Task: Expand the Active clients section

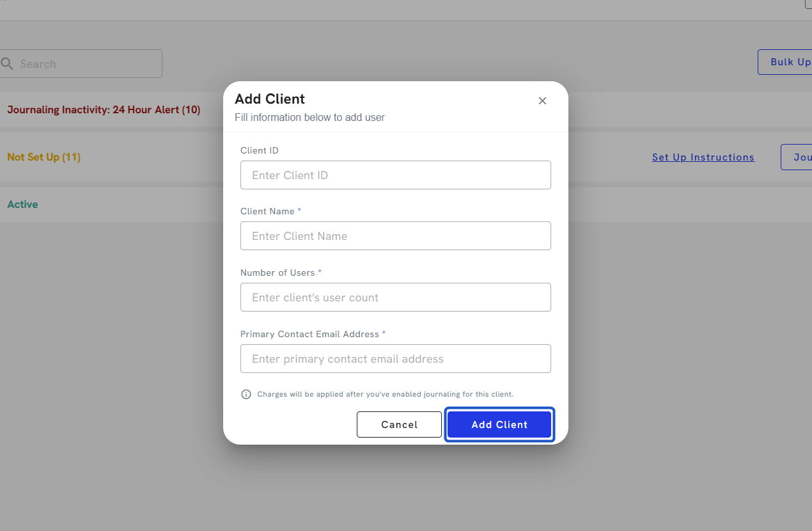Action: 22,204
